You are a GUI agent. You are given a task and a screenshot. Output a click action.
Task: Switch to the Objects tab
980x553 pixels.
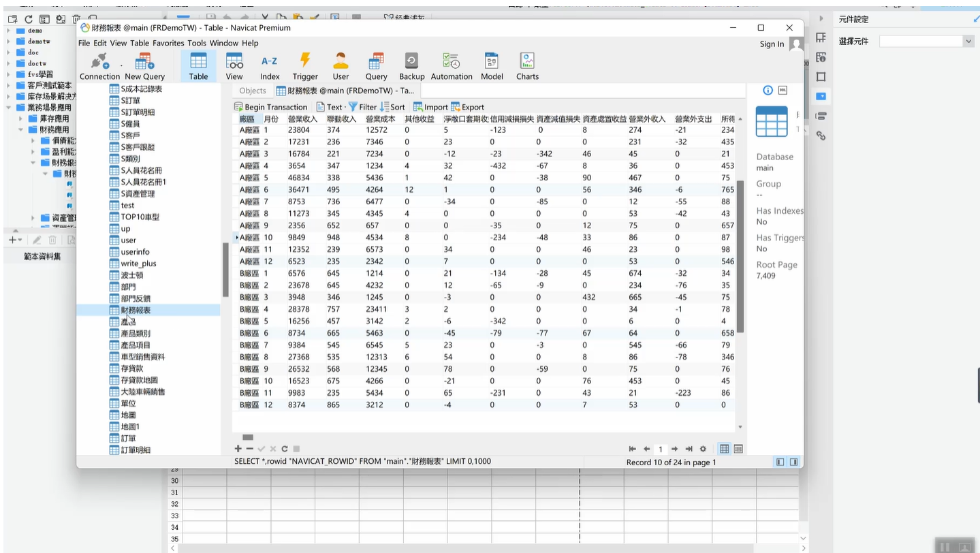[x=253, y=91]
